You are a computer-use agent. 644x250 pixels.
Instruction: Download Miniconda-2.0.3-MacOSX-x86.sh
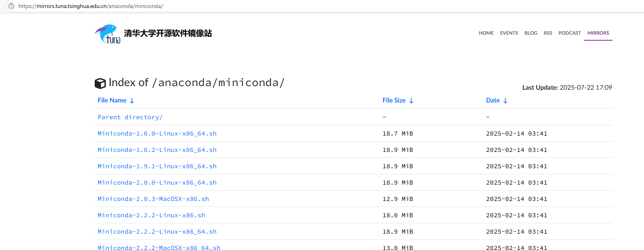(x=153, y=199)
